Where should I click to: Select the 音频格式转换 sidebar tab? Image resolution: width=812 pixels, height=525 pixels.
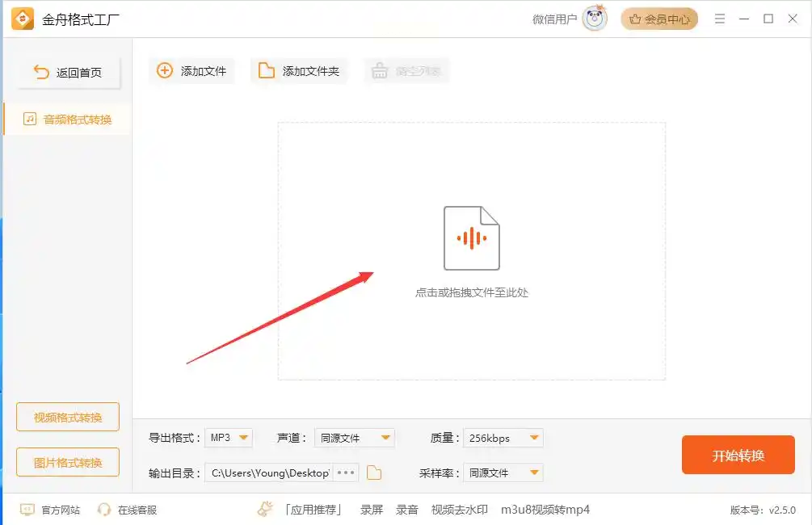click(x=67, y=120)
